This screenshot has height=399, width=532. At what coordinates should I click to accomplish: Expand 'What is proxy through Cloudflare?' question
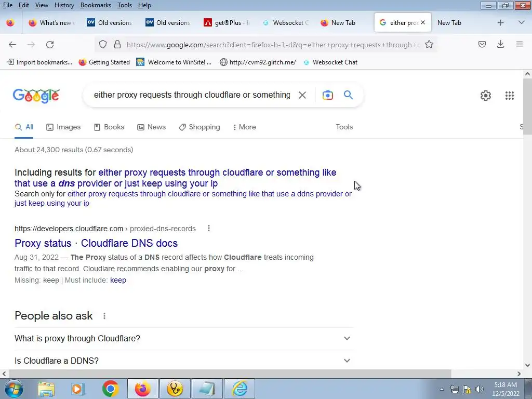[184, 339]
